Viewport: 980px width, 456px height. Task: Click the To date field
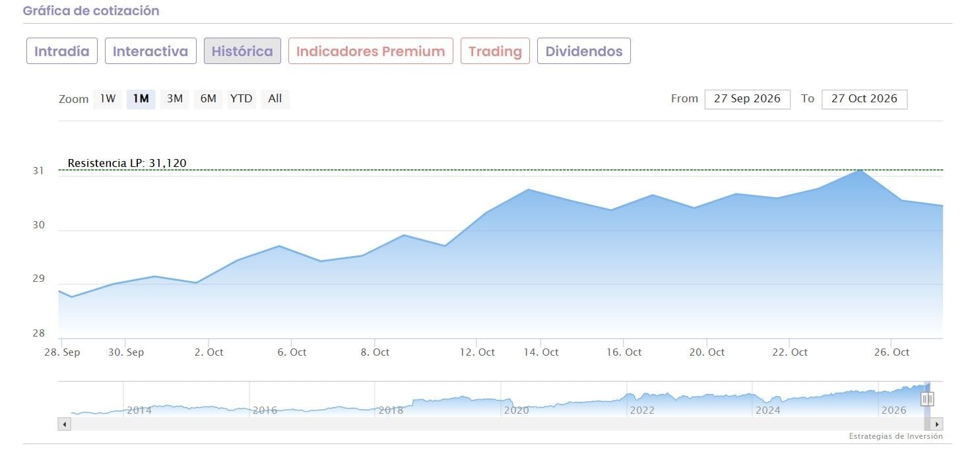click(865, 99)
